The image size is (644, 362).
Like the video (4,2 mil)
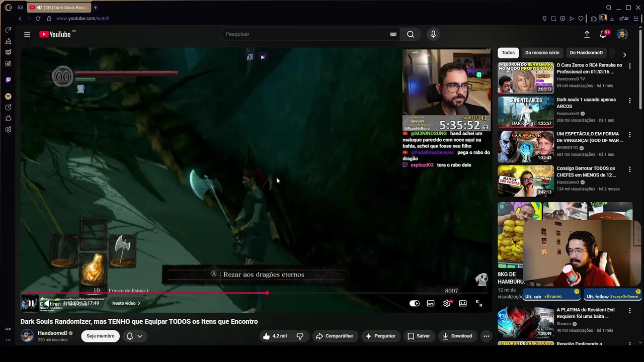(x=275, y=336)
